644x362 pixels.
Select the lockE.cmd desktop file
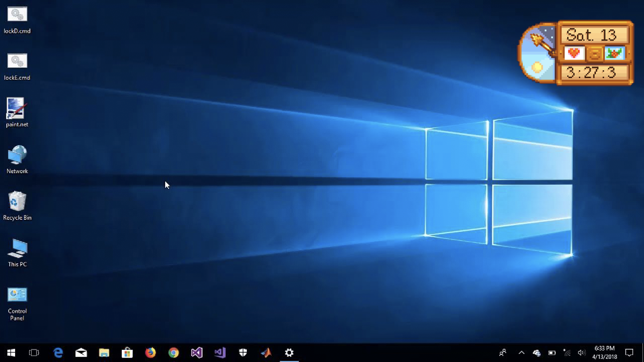[x=17, y=67]
